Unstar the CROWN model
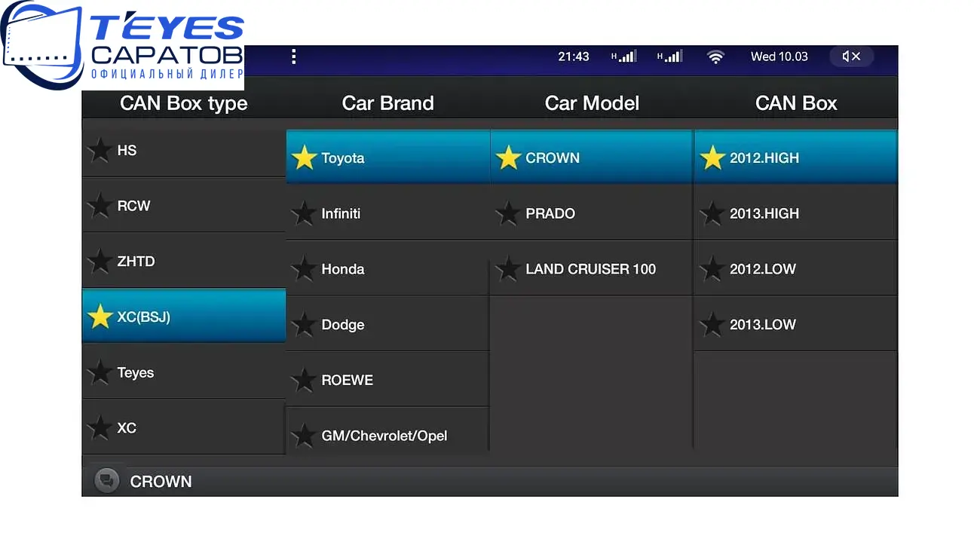The width and height of the screenshot is (980, 542). tap(508, 158)
